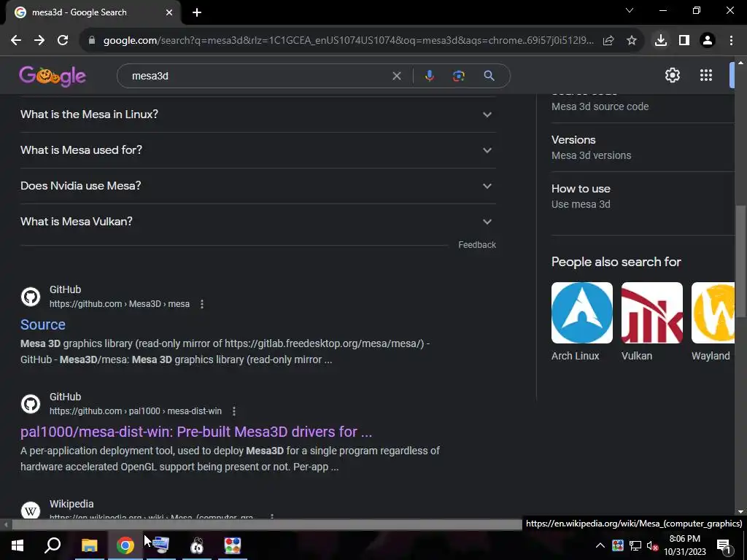Clear the search box with the X icon
Image resolution: width=747 pixels, height=560 pixels.
396,76
